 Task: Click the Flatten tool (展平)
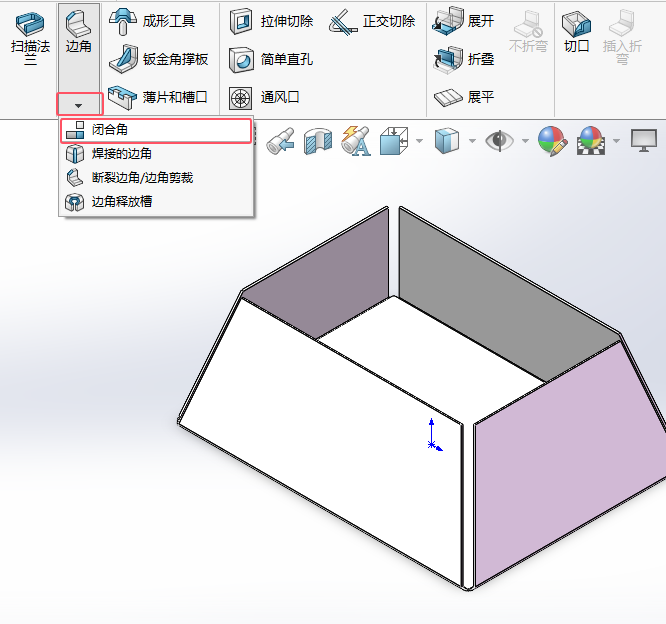tap(464, 97)
